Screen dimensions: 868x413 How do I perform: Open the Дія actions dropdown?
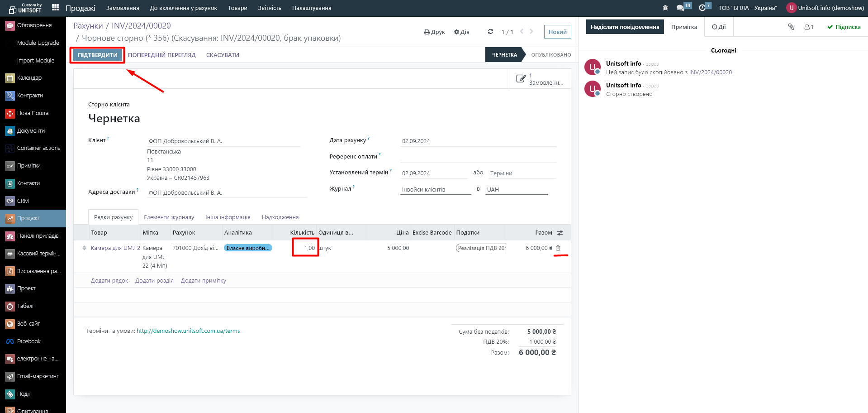461,32
